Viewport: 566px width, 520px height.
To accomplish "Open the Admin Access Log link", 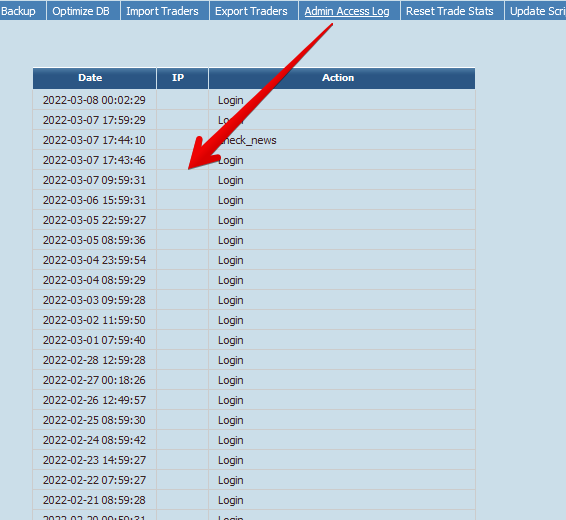I will (x=347, y=11).
